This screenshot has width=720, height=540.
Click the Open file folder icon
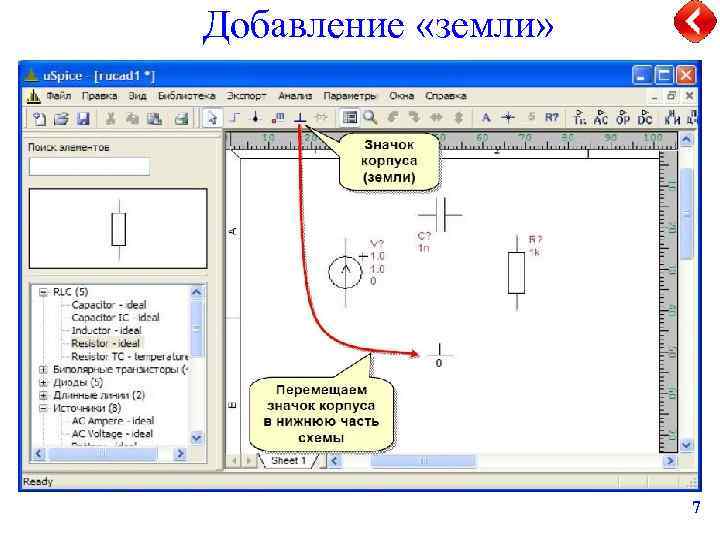pyautogui.click(x=61, y=118)
